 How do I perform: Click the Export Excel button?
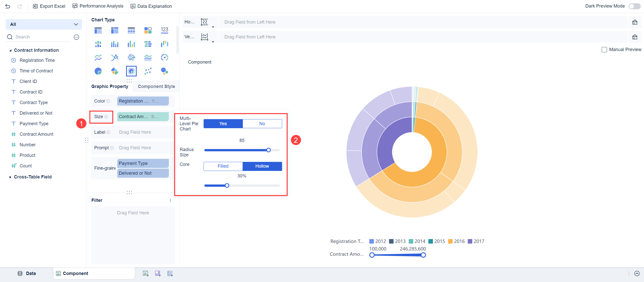(49, 6)
